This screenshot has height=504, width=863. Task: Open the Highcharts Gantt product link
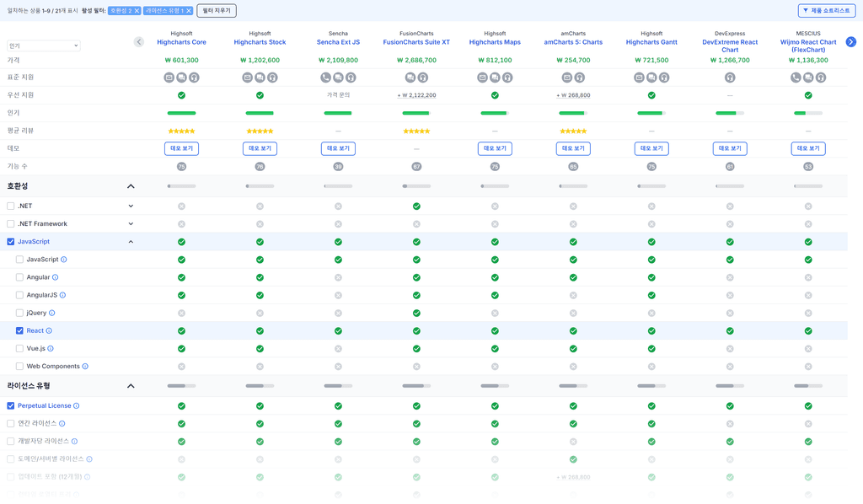point(651,42)
